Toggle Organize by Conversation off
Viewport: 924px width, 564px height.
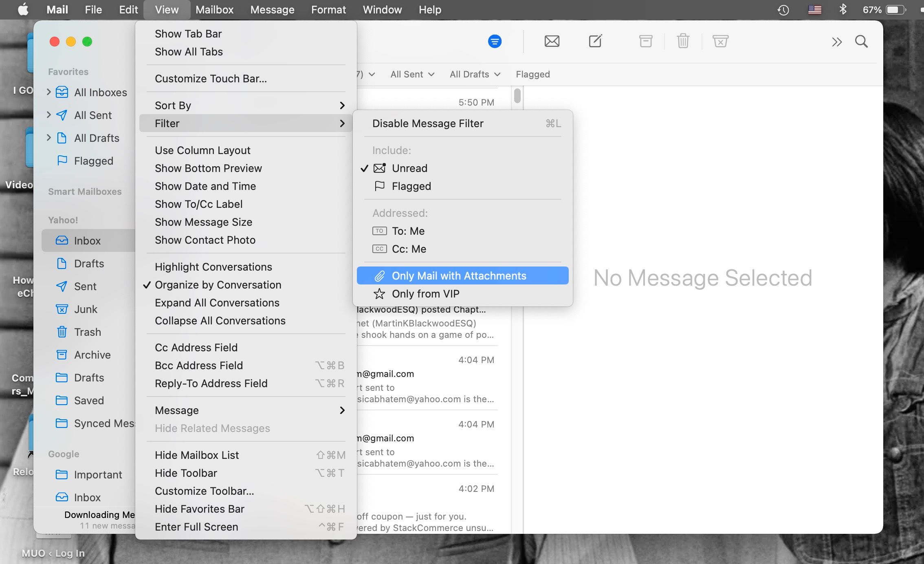[x=218, y=285]
